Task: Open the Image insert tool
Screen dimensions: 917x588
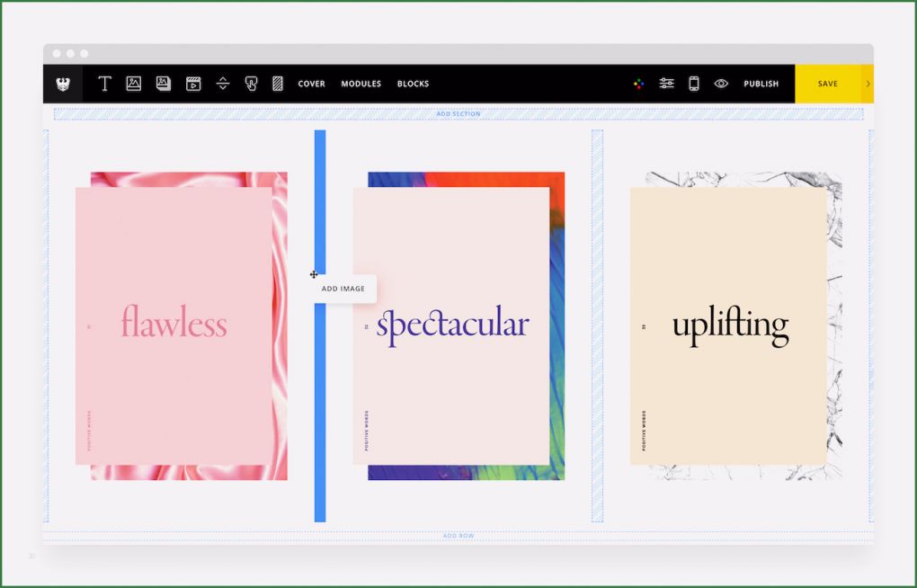Action: (x=133, y=84)
